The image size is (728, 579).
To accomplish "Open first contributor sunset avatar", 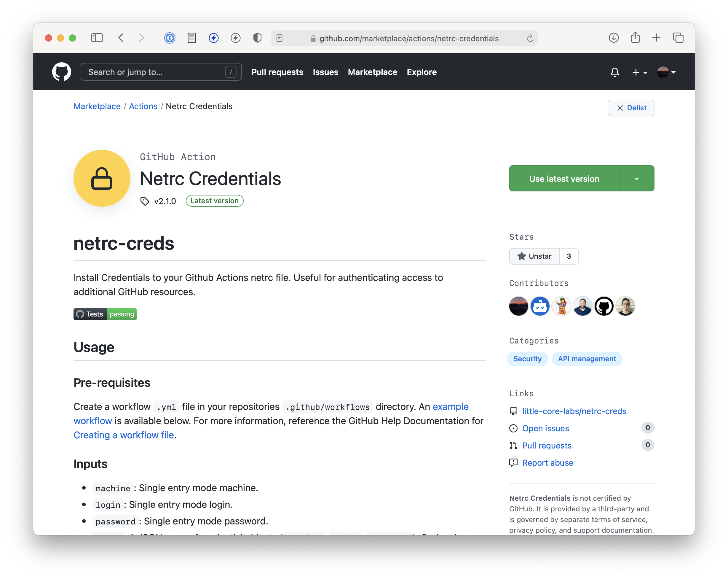I will point(519,306).
